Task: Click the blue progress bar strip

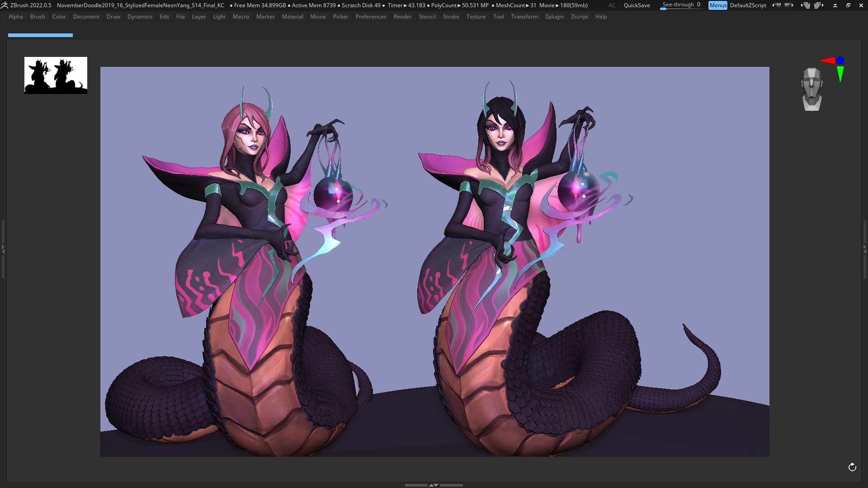Action: 40,35
